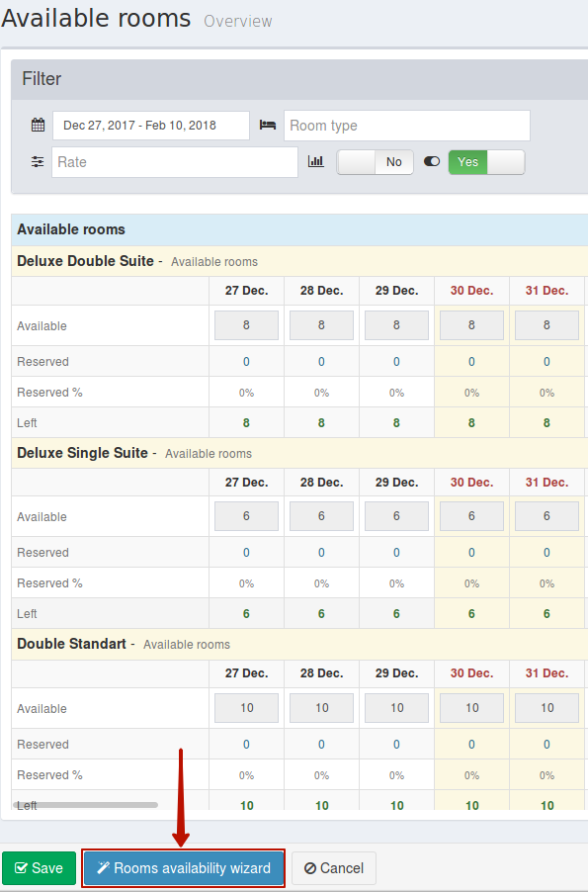The image size is (588, 892).
Task: Click the checkmark icon on Save button
Action: 21,868
